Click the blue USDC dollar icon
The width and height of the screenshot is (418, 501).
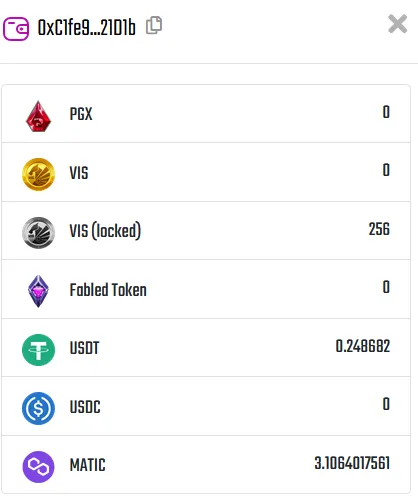tap(38, 408)
